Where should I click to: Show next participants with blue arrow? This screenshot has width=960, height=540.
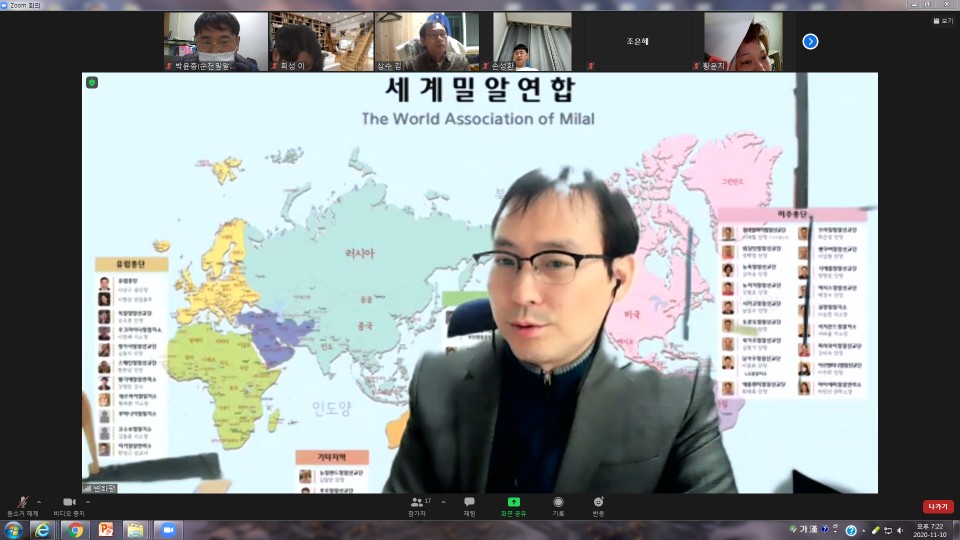(811, 42)
